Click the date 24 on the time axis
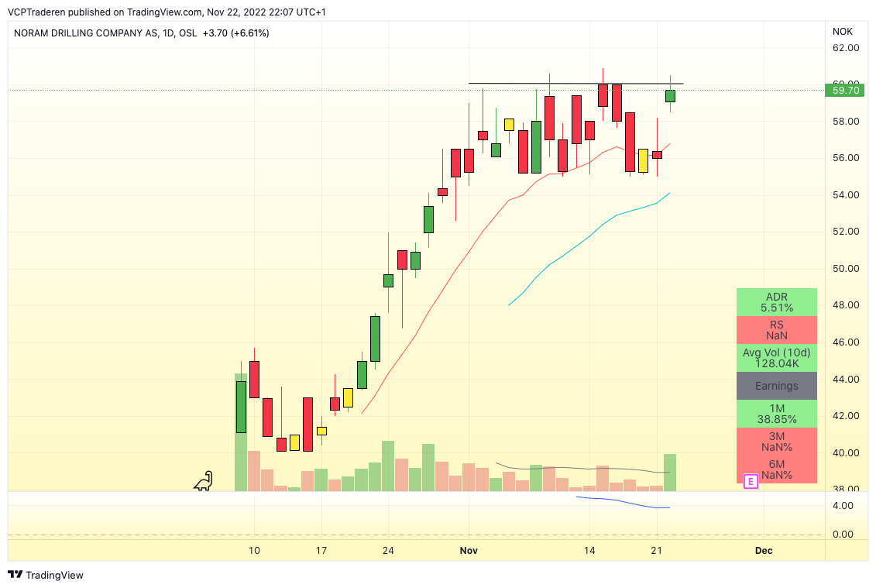This screenshot has width=876, height=588. pyautogui.click(x=388, y=551)
